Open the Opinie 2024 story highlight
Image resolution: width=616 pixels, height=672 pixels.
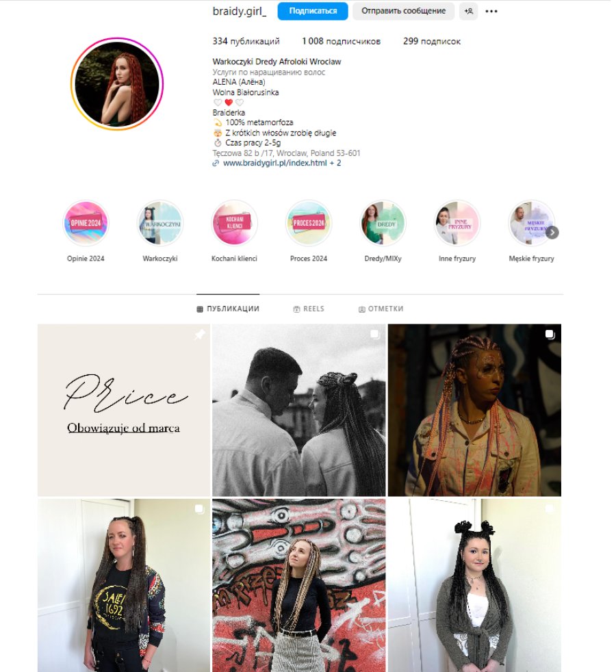tap(86, 223)
